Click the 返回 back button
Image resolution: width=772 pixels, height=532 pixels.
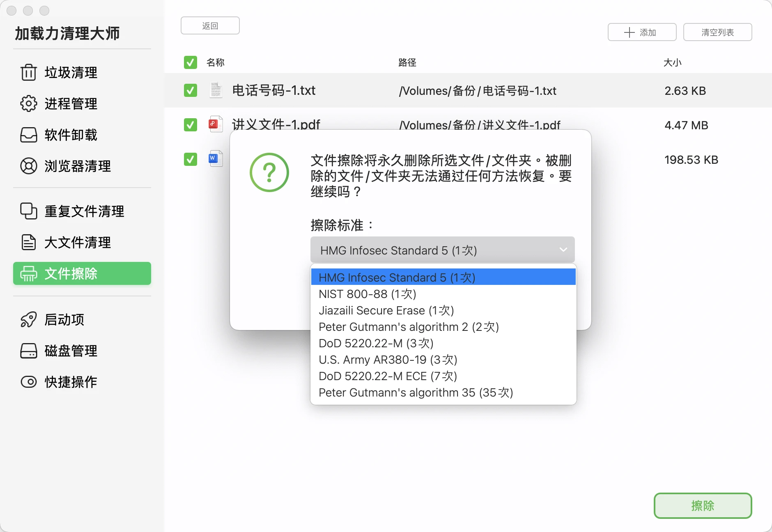pos(210,25)
